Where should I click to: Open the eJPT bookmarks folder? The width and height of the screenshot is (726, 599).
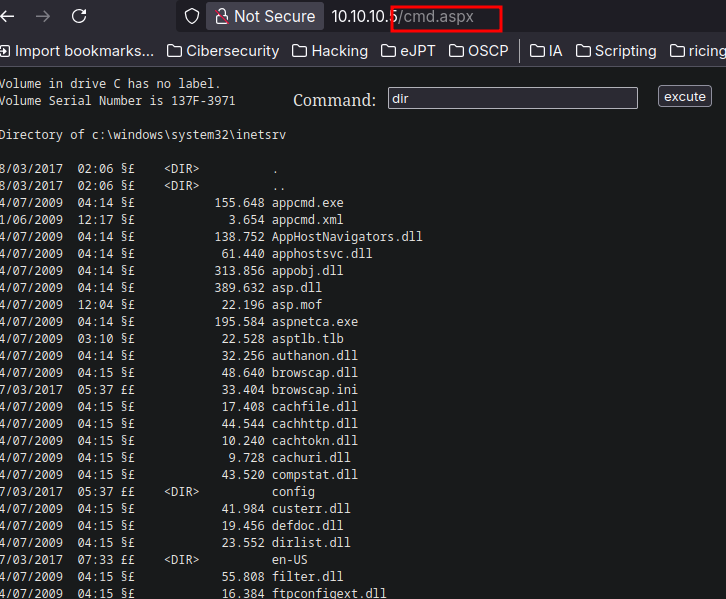click(x=408, y=51)
